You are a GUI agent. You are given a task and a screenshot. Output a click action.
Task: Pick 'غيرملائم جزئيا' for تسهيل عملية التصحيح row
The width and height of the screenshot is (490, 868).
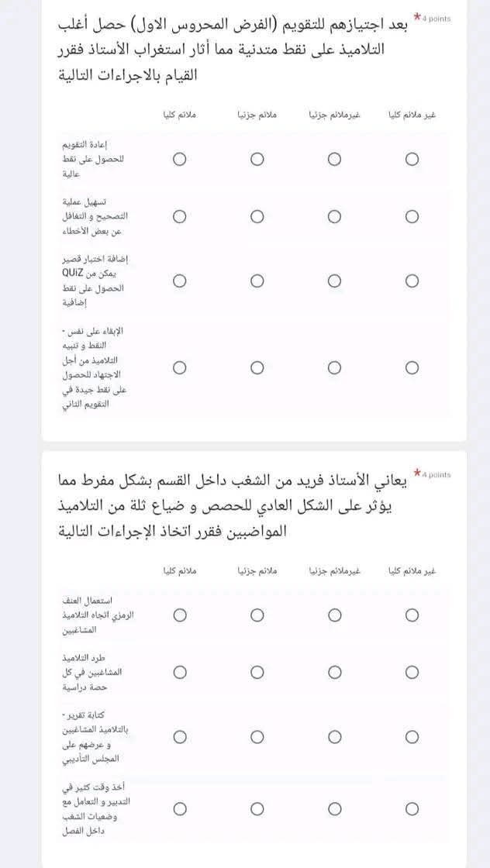point(335,217)
